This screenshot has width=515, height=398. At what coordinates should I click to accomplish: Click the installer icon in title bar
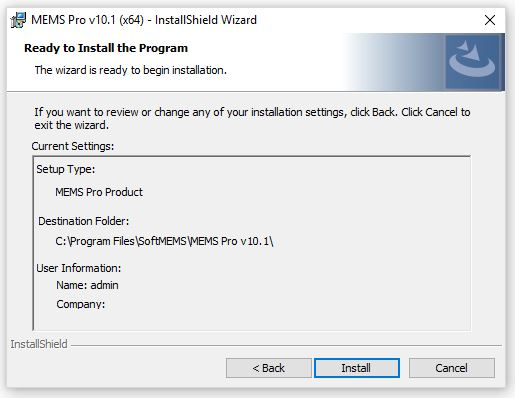18,20
